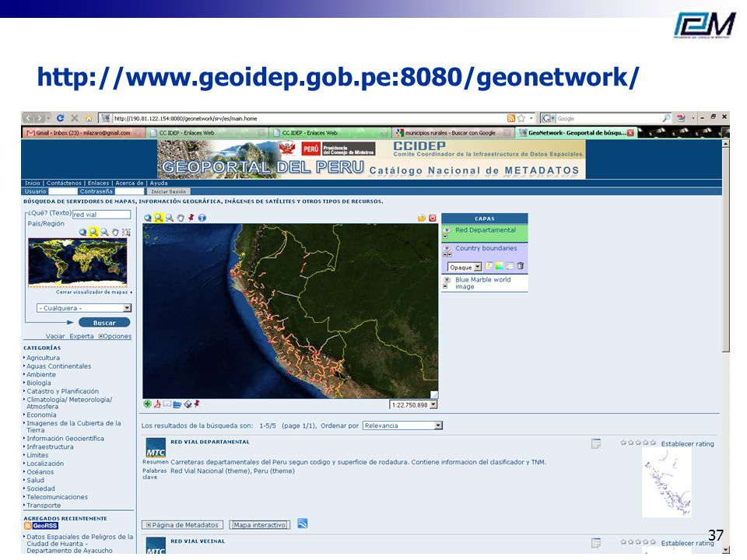Click zoom-in tool on small region map
Screen dimensions: 747x560
pos(93,232)
